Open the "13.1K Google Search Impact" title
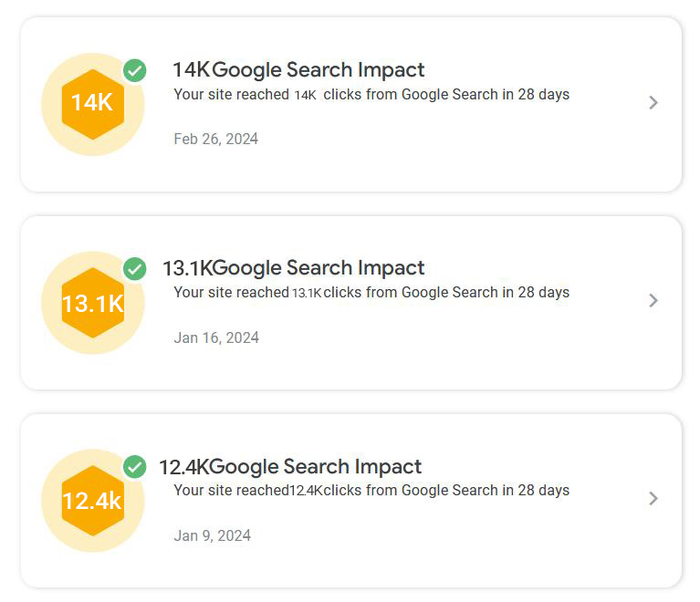The image size is (700, 602). click(293, 268)
